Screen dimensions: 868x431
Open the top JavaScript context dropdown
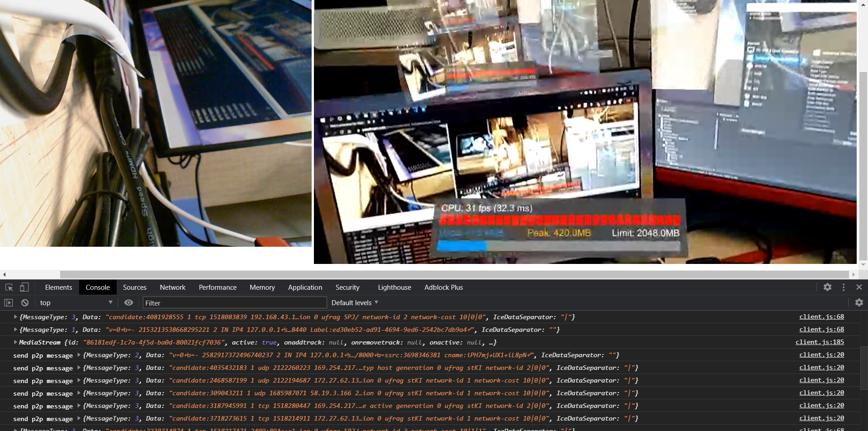coord(76,302)
